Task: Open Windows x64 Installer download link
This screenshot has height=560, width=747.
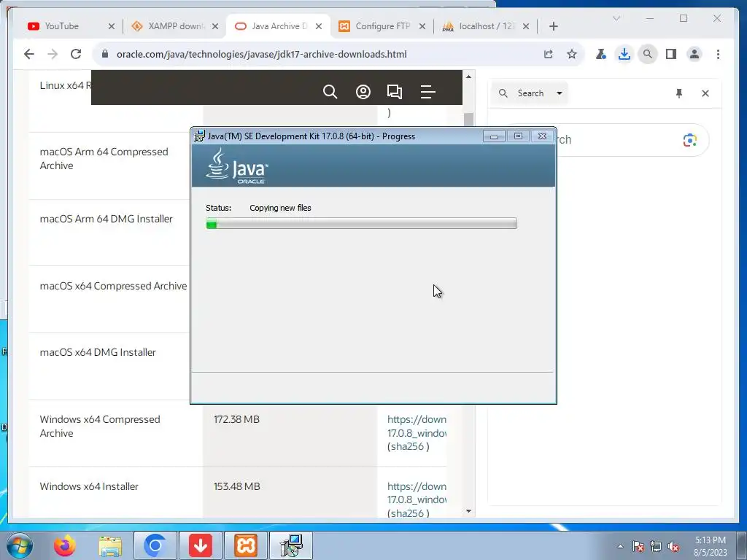Action: tap(417, 494)
